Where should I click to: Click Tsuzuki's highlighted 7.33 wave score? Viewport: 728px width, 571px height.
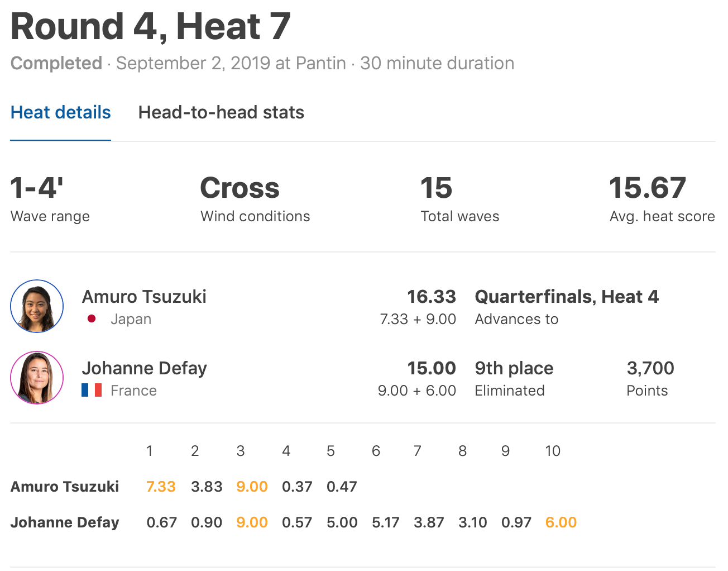tap(161, 487)
